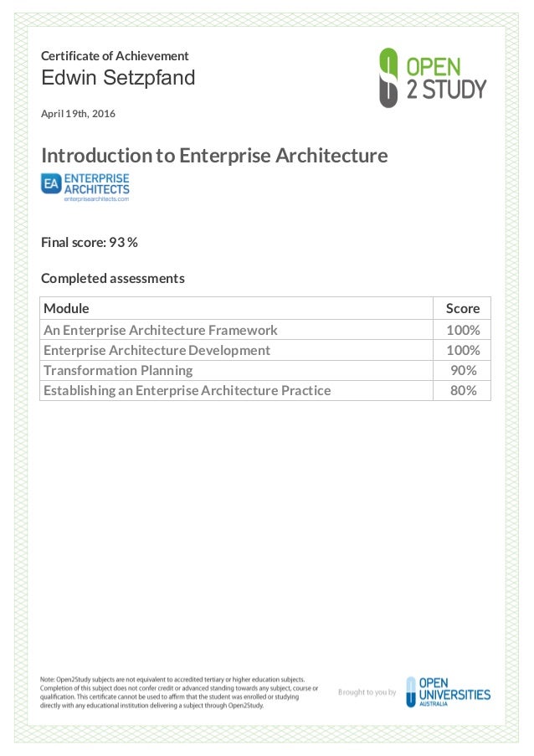
Task: Select the Establishing an Enterprise Architecture Practice row
Action: tap(265, 390)
